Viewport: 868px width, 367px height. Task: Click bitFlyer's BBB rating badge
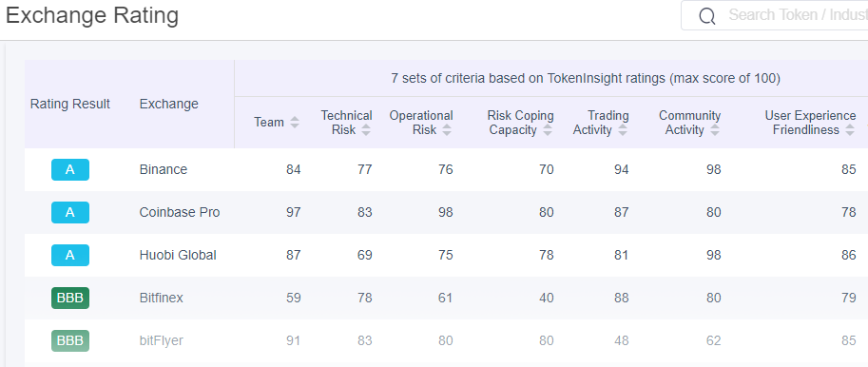click(70, 340)
